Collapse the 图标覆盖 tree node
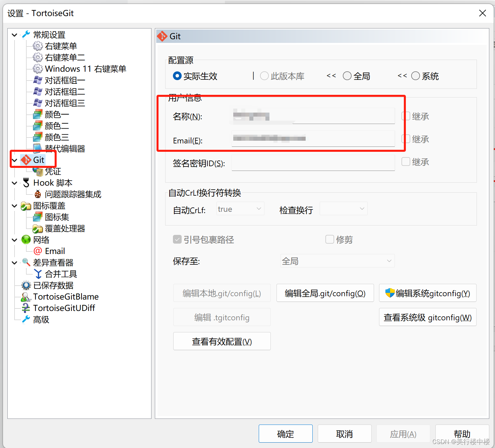495x448 pixels. click(14, 206)
